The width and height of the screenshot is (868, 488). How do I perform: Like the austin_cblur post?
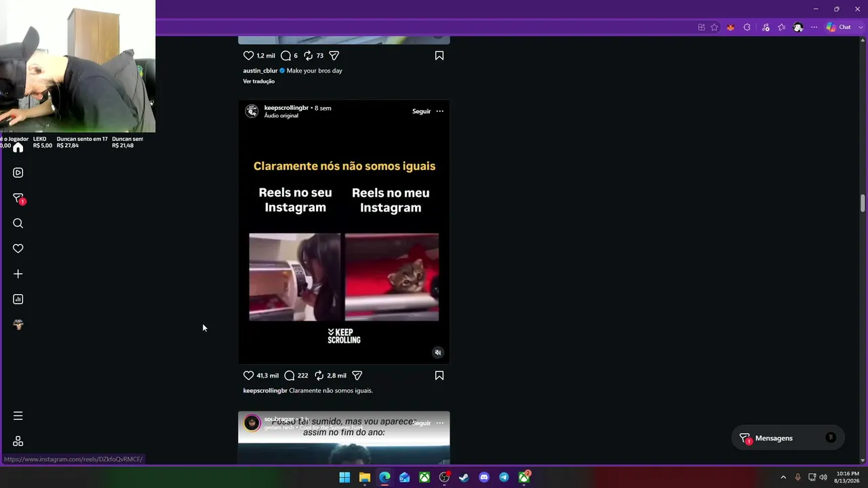pyautogui.click(x=248, y=56)
